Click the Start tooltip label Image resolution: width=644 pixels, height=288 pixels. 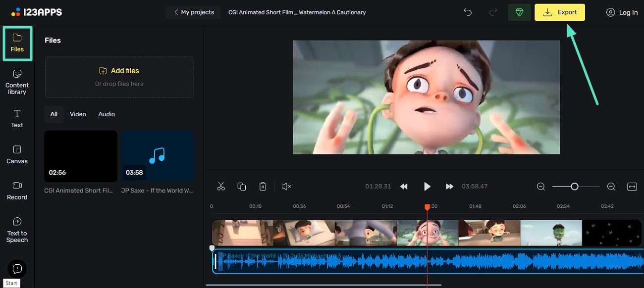pyautogui.click(x=11, y=284)
